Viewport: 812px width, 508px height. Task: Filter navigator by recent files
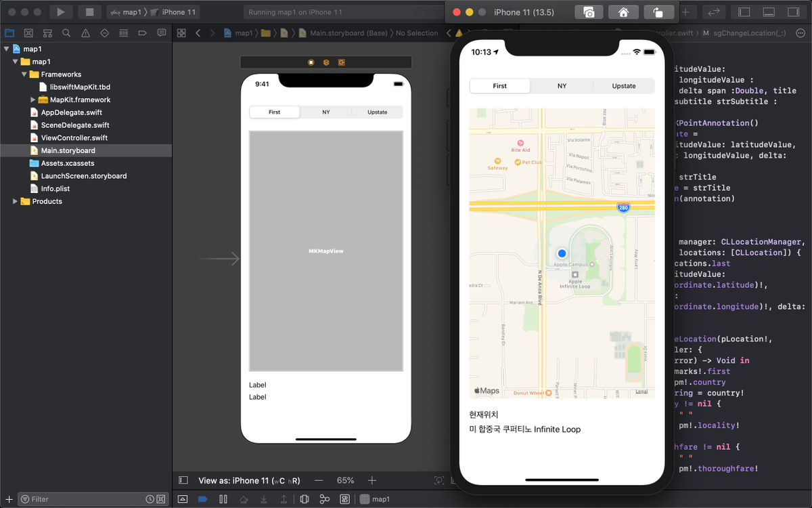pyautogui.click(x=150, y=499)
